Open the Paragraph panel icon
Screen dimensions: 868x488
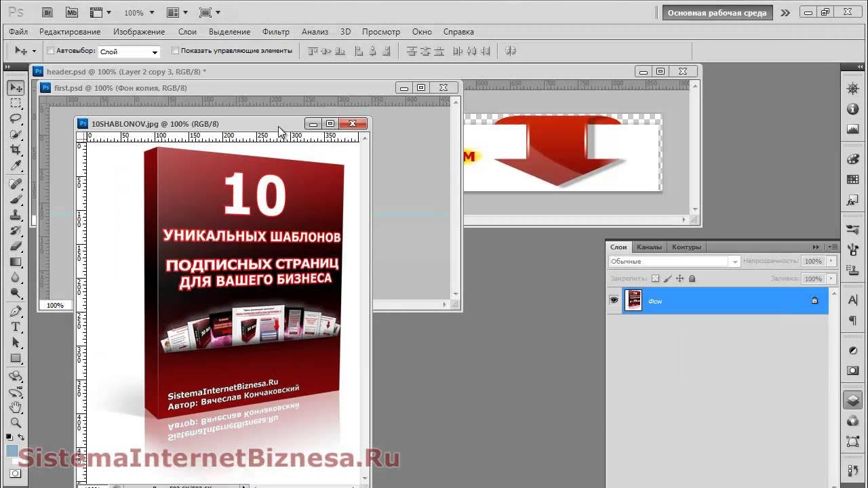pos(853,320)
